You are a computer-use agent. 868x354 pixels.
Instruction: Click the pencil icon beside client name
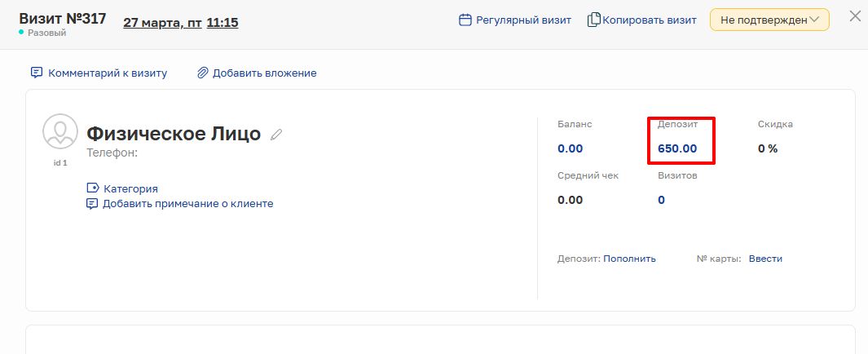click(276, 135)
